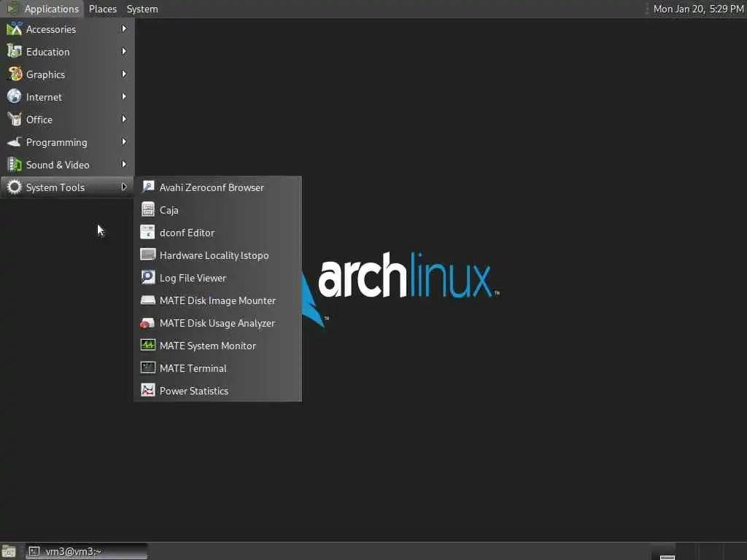The height and width of the screenshot is (560, 747).
Task: Click the Hardware Locality lstopo icon
Action: click(x=147, y=254)
